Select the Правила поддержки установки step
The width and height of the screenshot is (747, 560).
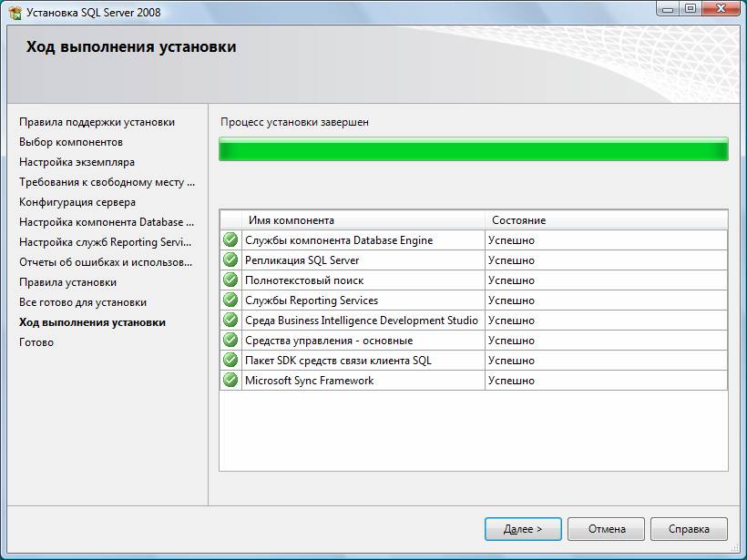pyautogui.click(x=97, y=122)
